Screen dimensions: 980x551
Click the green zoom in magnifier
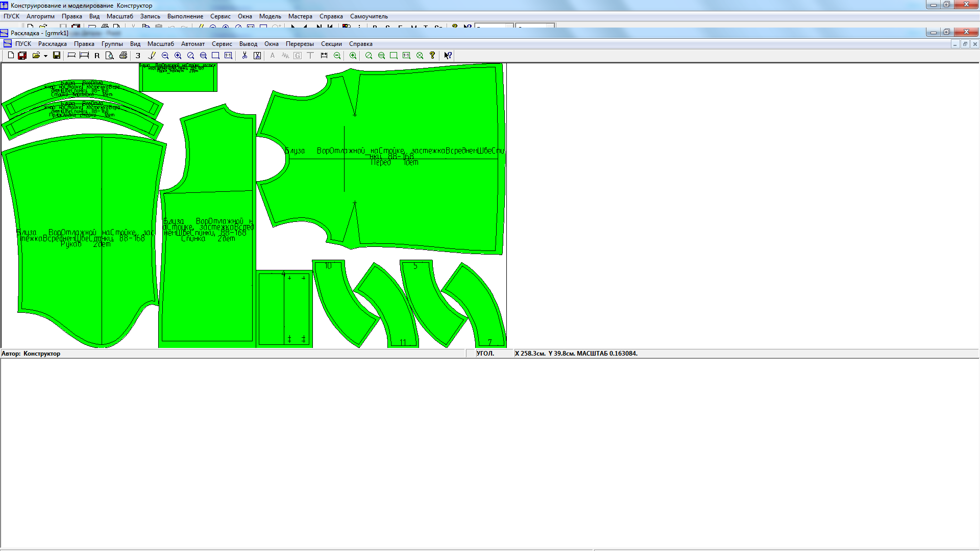click(353, 56)
